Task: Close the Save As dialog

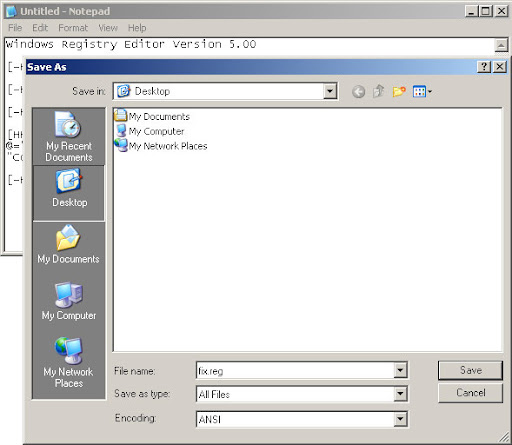Action: 500,67
